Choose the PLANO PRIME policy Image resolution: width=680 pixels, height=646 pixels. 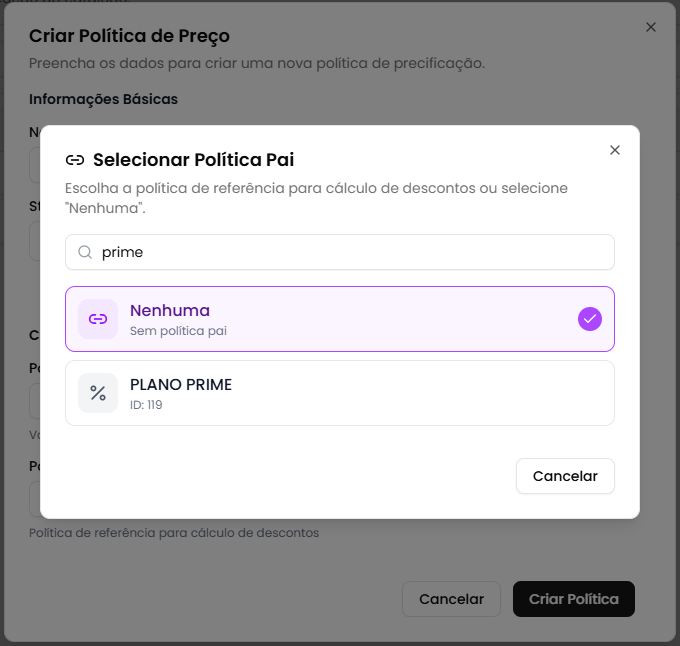[181, 385]
